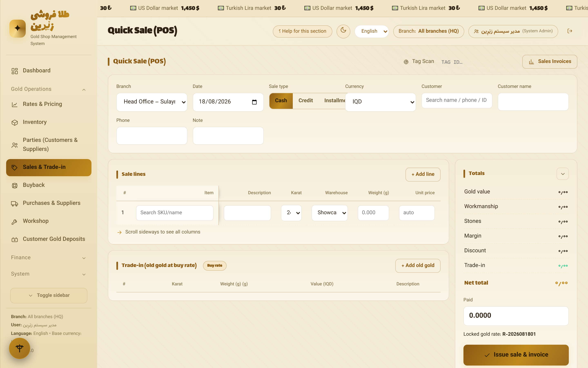
Task: Click the Tag Scan target icon
Action: point(406,62)
